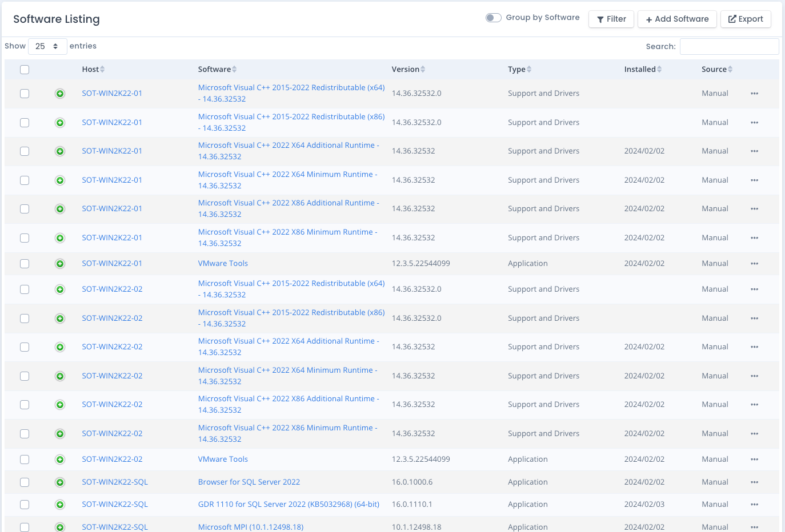Open the three-dot menu for VMware Tools on SOT-WIN2K22-02

click(x=754, y=460)
